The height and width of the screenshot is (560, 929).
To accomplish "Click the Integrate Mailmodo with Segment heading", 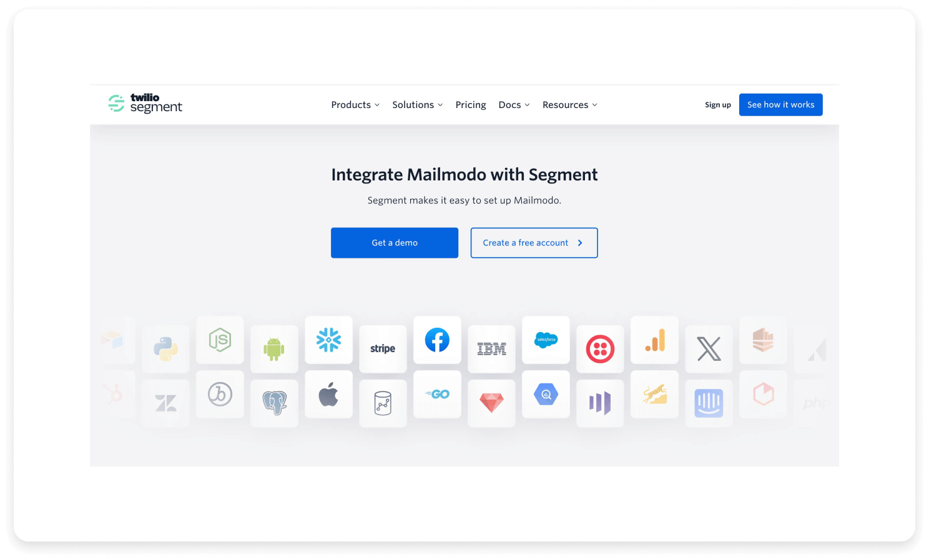I will click(464, 175).
